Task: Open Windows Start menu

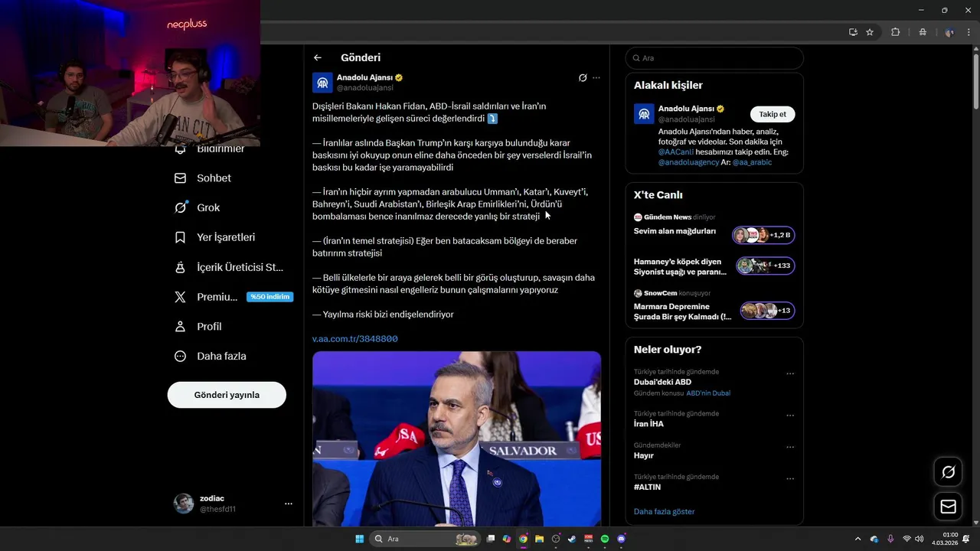Action: click(359, 539)
